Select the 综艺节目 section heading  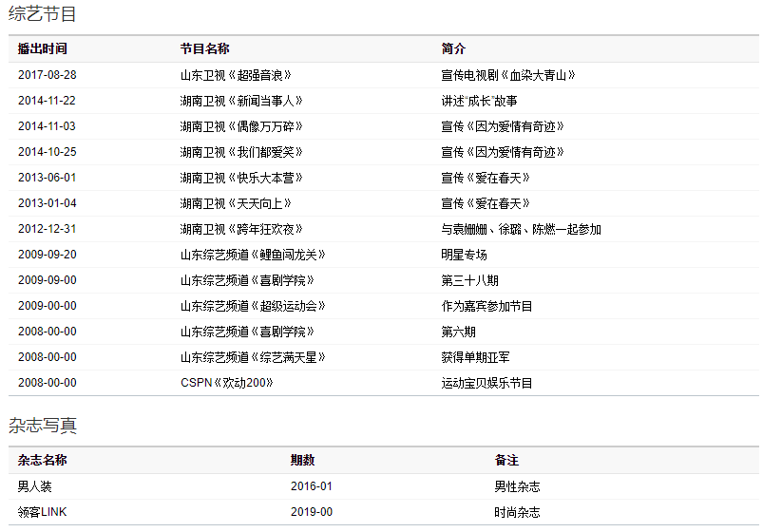(x=43, y=14)
